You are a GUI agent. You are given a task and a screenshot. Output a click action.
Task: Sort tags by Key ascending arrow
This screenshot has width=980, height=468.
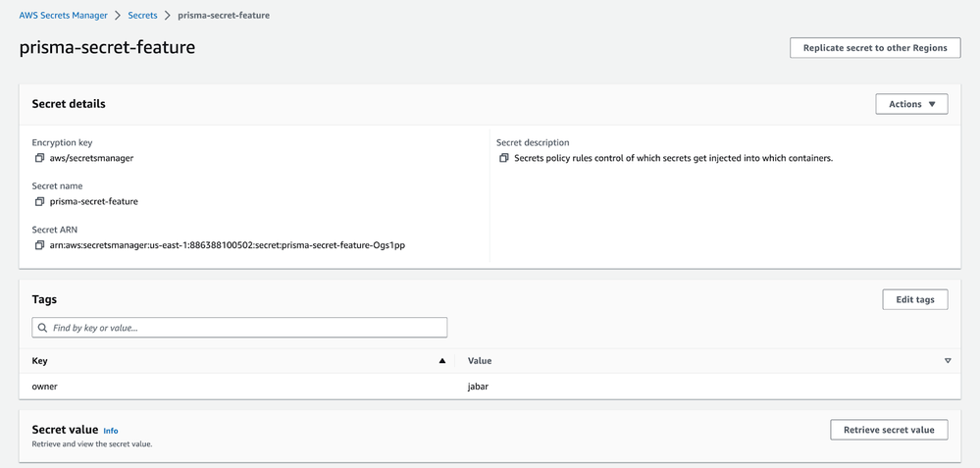click(442, 361)
